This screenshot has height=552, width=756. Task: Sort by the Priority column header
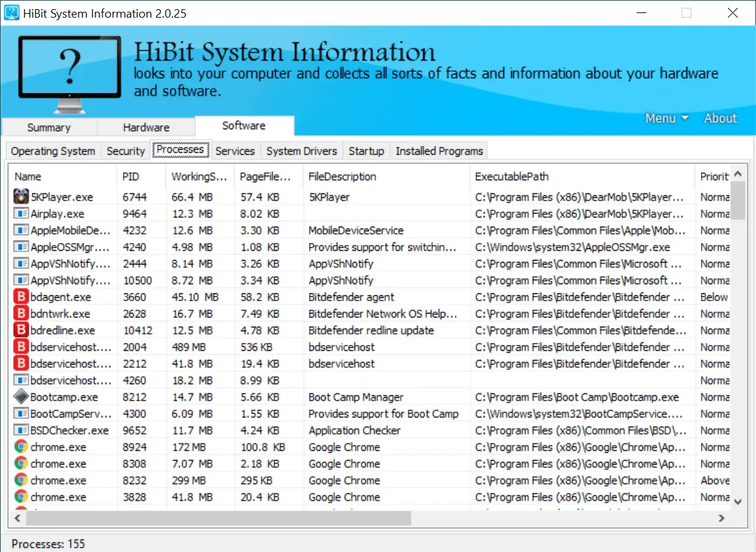tap(713, 176)
